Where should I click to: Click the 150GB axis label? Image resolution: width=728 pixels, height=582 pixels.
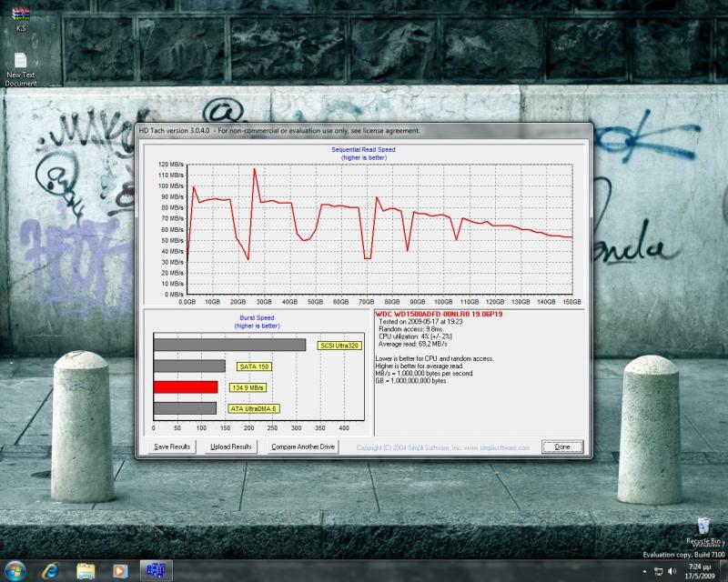(x=572, y=302)
